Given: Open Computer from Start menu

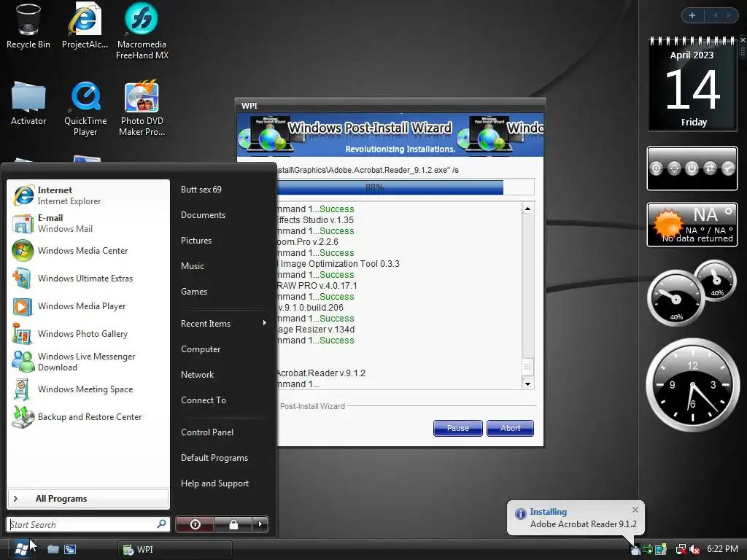Looking at the screenshot, I should [x=201, y=349].
